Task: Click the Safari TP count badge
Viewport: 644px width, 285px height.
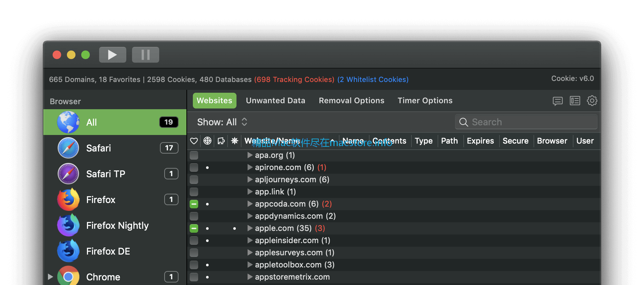Action: point(171,174)
